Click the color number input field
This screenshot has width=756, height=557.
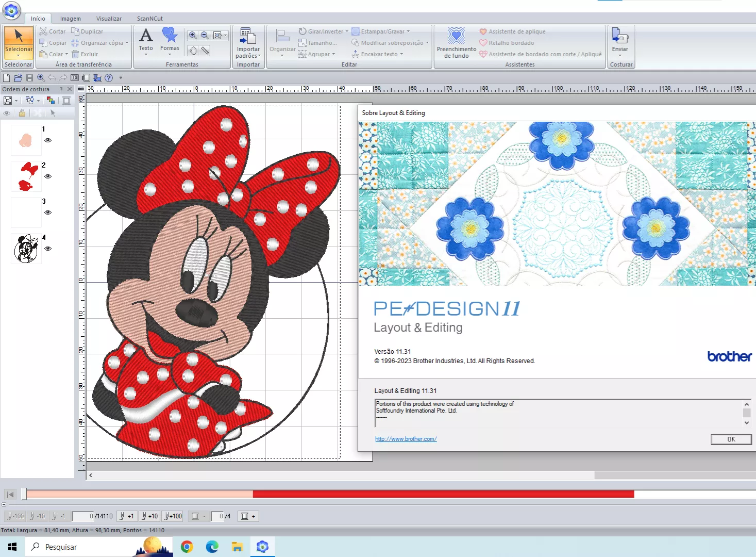click(217, 516)
